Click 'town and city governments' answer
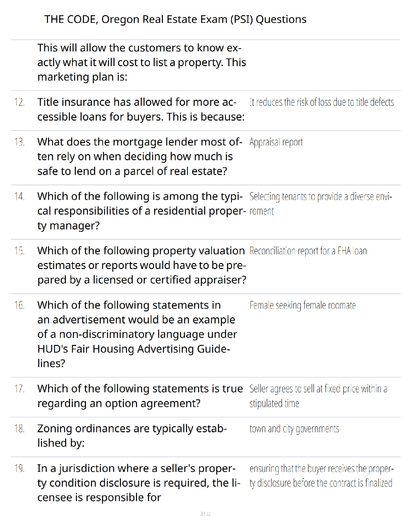This screenshot has width=411, height=532. pos(294,429)
